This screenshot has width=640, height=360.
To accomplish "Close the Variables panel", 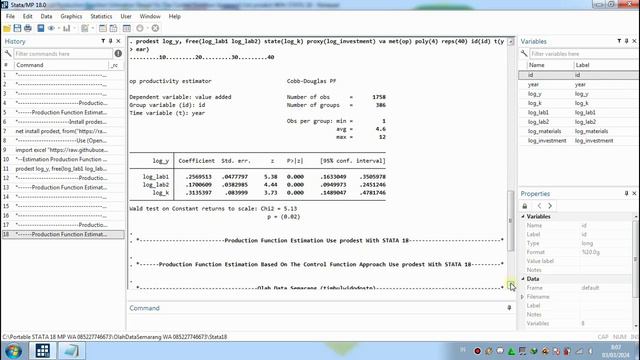I will (634, 41).
